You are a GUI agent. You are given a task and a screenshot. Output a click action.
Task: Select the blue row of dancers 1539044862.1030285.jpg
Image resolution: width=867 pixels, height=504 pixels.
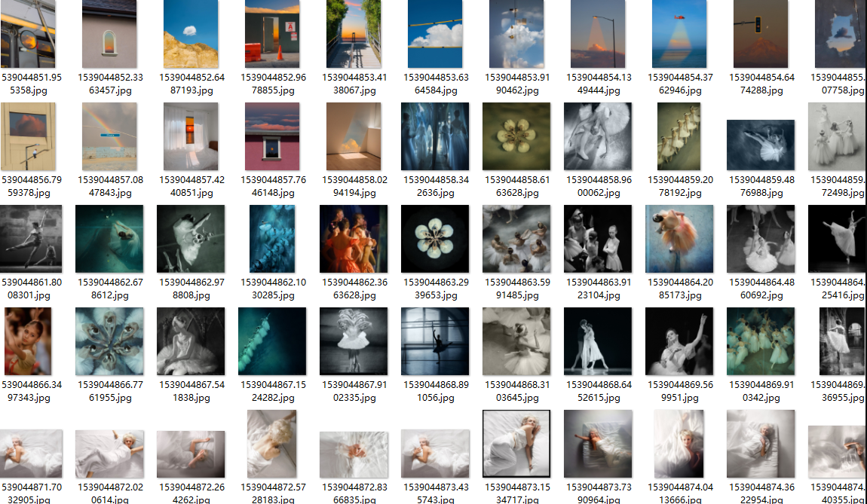pos(272,240)
